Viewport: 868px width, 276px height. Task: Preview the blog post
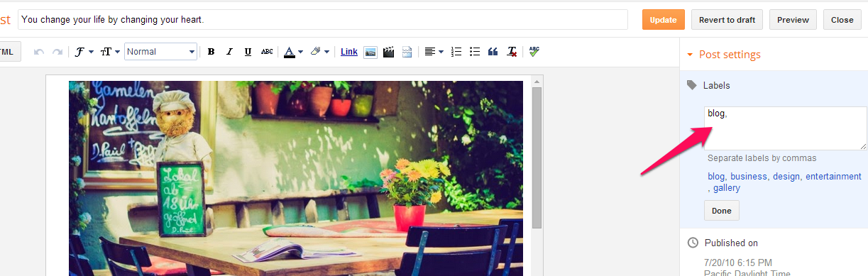pyautogui.click(x=793, y=20)
